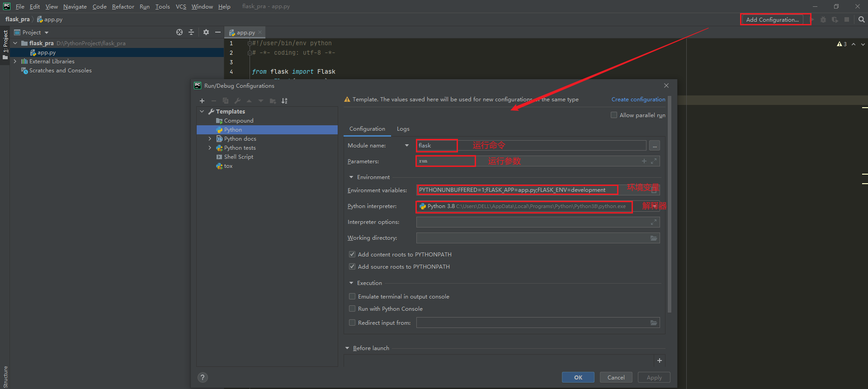This screenshot has height=389, width=868.
Task: Expand the Python tests node
Action: point(210,147)
